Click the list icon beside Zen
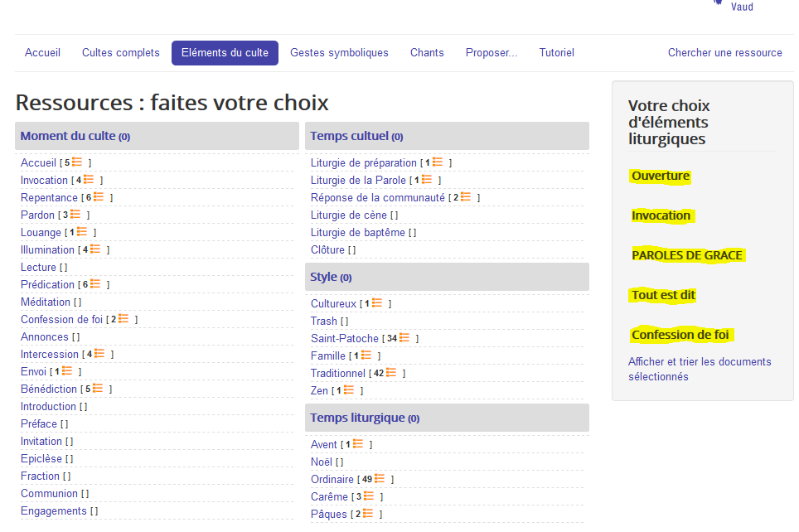This screenshot has height=532, width=799. coord(349,389)
